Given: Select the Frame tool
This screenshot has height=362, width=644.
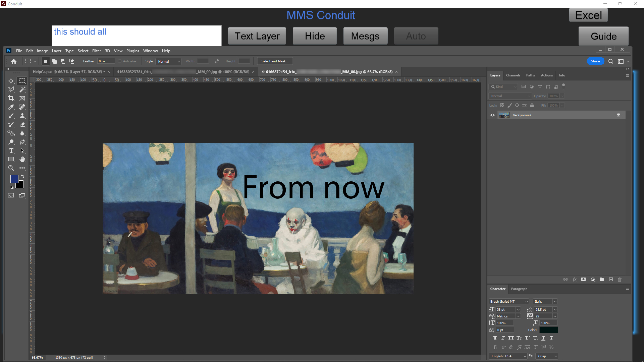Looking at the screenshot, I should pyautogui.click(x=22, y=98).
